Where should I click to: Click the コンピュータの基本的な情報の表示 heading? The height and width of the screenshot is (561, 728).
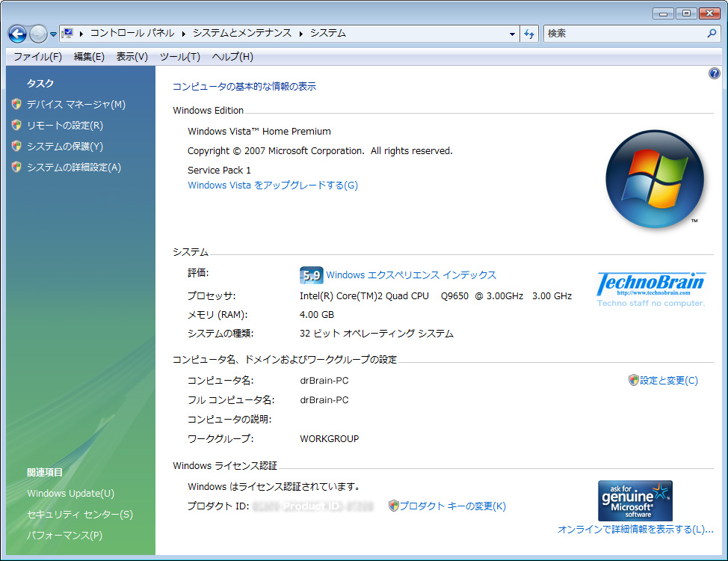[x=244, y=87]
